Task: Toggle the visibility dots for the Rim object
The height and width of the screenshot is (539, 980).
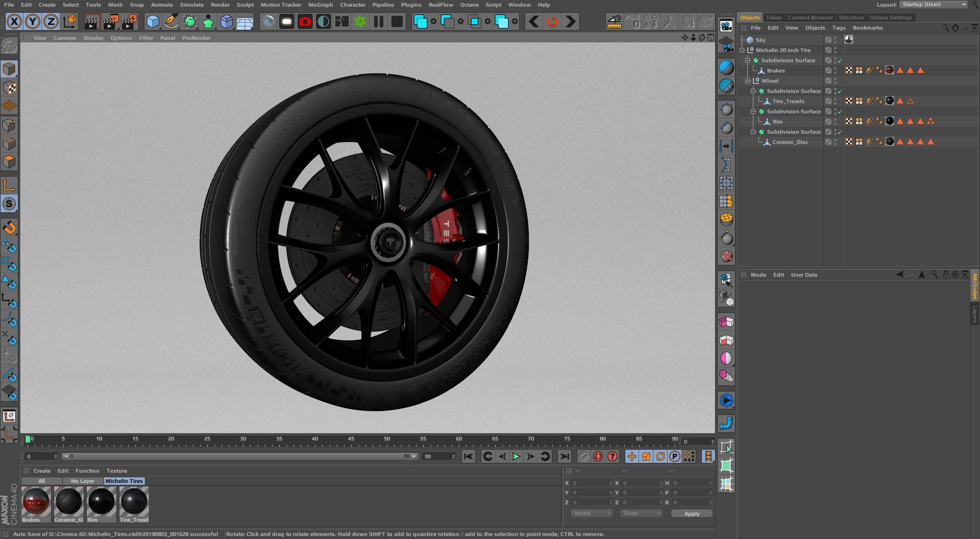Action: [835, 121]
